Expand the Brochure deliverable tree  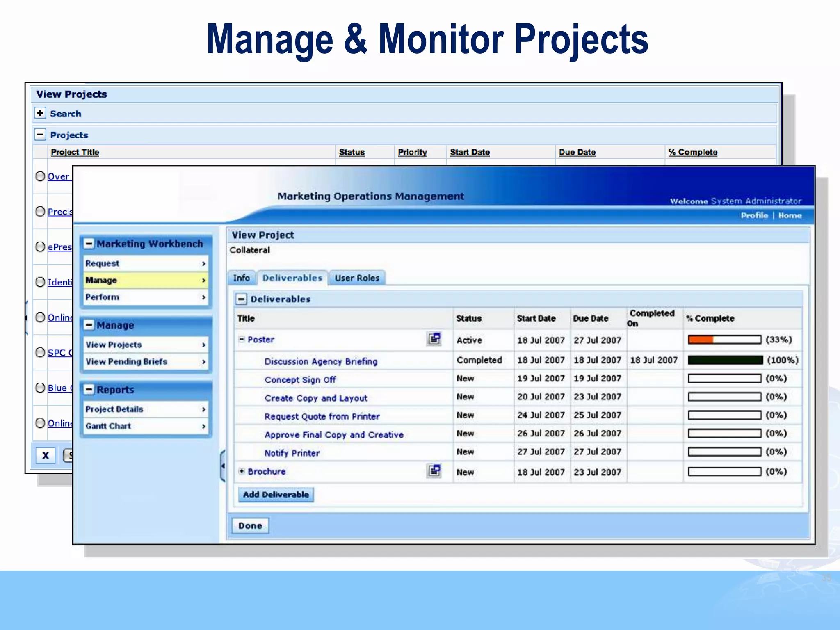pyautogui.click(x=242, y=471)
